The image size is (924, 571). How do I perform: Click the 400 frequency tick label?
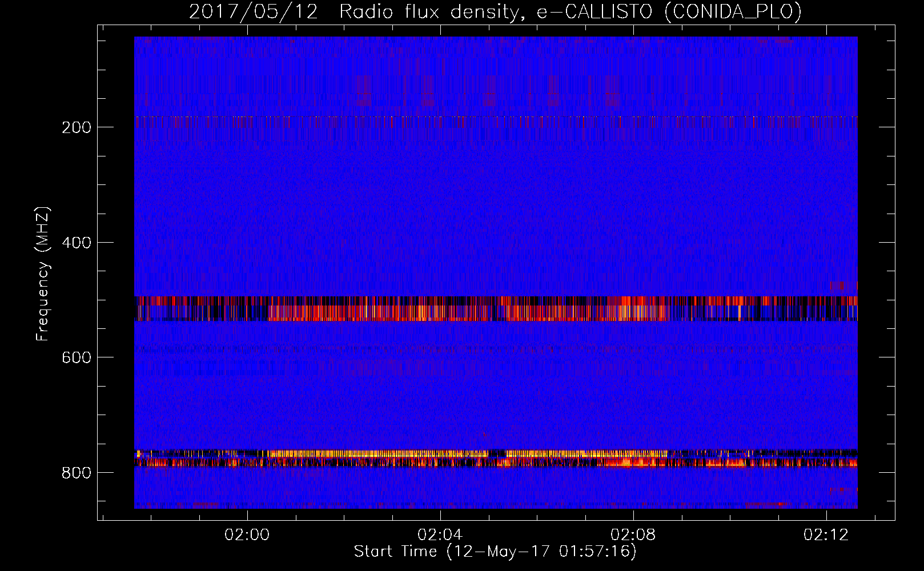coord(77,243)
